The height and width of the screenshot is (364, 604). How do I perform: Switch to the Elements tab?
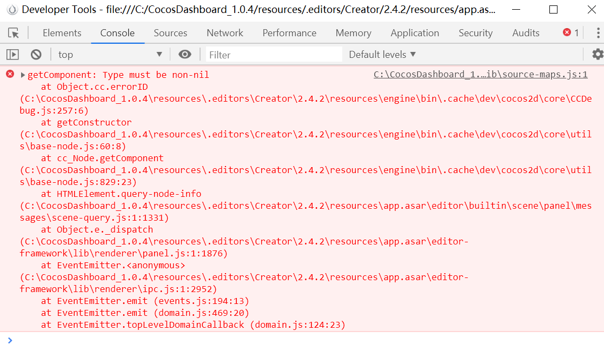62,33
